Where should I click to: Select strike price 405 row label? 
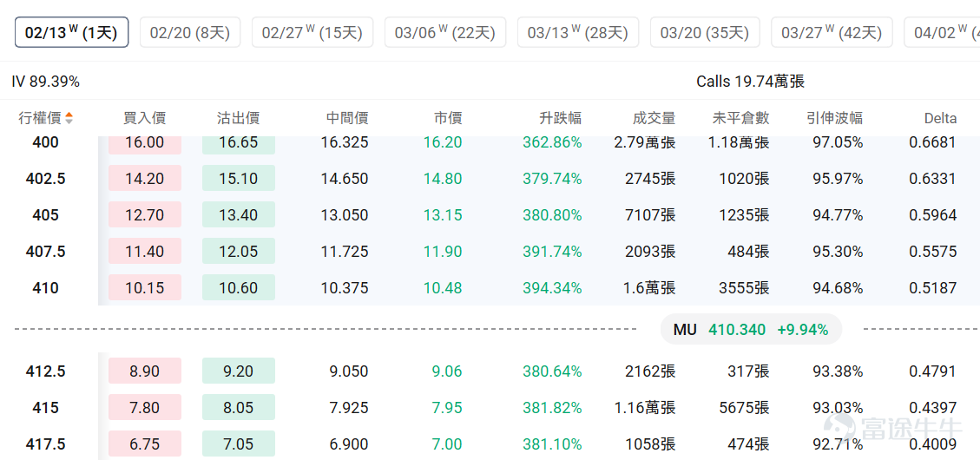[46, 215]
